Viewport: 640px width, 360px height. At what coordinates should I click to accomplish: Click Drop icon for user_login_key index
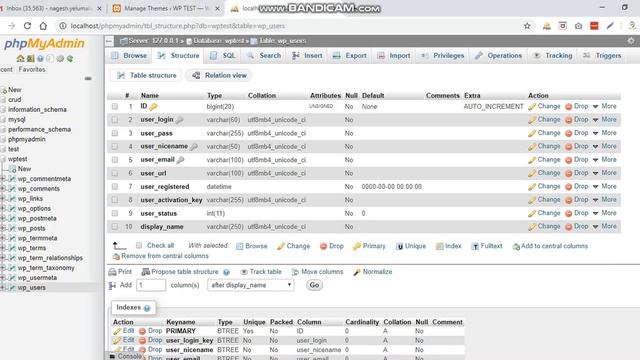click(142, 340)
